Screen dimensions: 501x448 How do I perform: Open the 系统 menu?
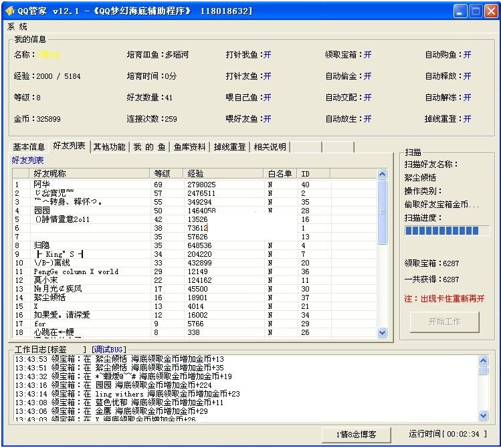pos(17,27)
